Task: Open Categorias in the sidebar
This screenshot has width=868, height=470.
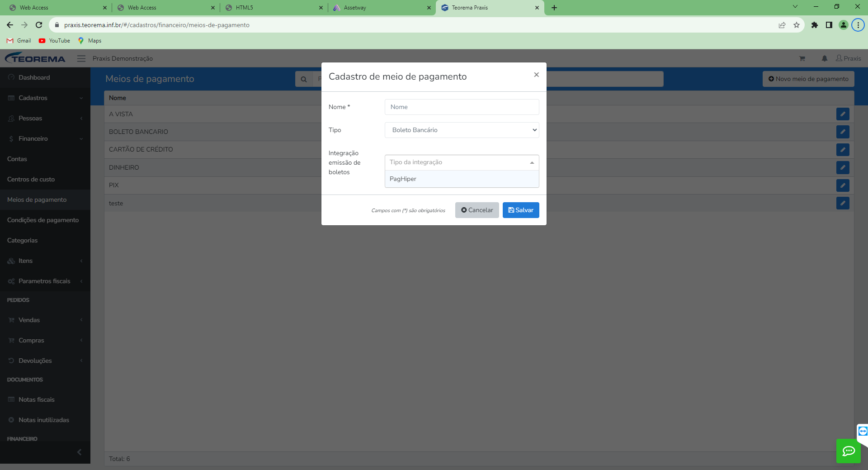Action: tap(45, 240)
